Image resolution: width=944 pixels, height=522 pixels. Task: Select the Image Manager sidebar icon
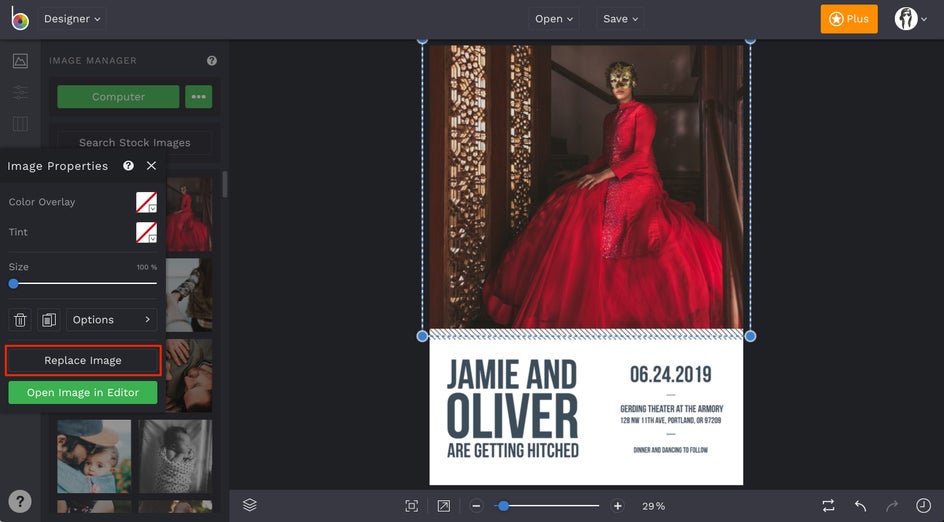click(x=20, y=61)
